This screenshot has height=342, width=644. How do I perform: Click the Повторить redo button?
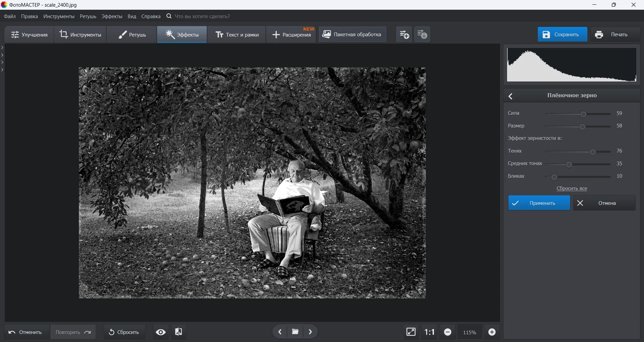pyautogui.click(x=73, y=332)
